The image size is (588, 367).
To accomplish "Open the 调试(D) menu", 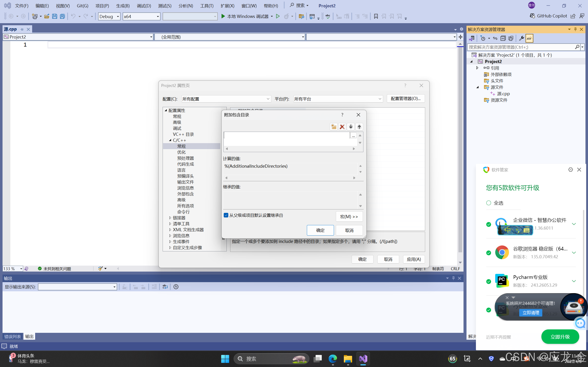I will [x=144, y=6].
